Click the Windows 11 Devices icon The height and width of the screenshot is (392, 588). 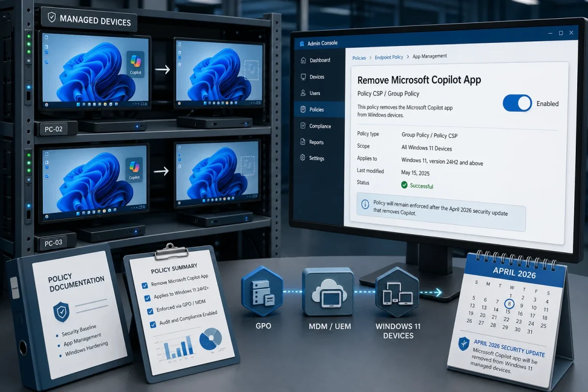coord(397,293)
